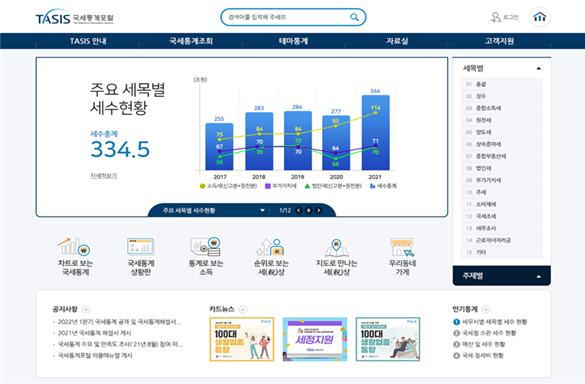The height and width of the screenshot is (384, 585).
Task: Select 09 부가가치세 in the list
Action: click(x=501, y=180)
